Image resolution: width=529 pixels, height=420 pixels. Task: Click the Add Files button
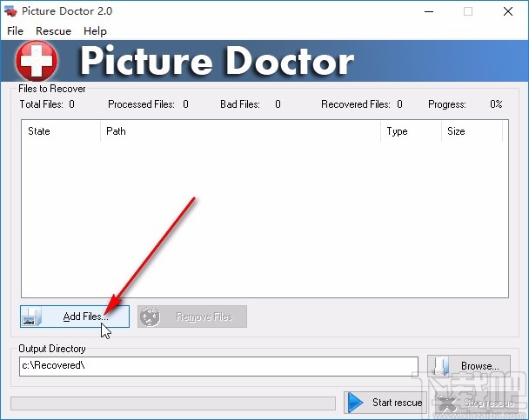[75, 317]
